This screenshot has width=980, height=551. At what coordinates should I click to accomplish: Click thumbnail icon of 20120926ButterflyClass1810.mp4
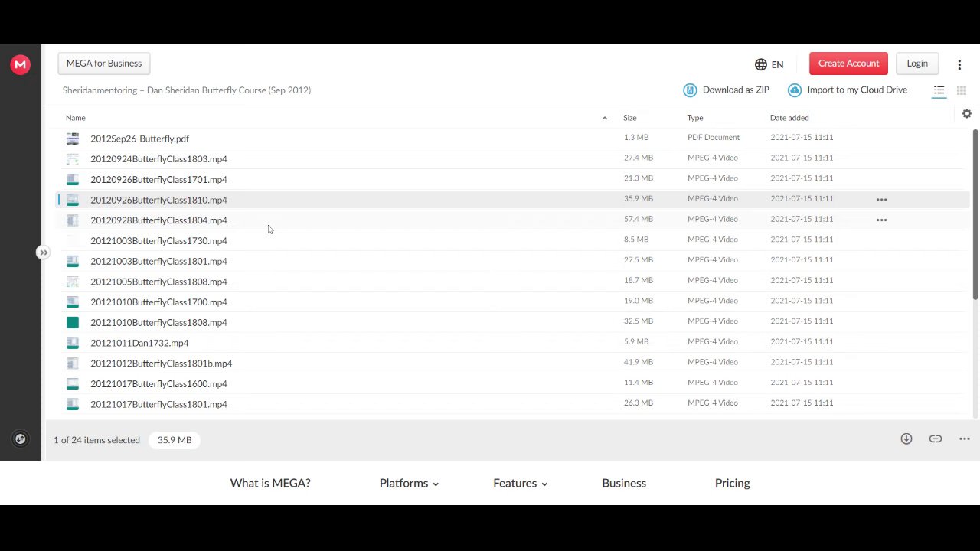pos(73,200)
